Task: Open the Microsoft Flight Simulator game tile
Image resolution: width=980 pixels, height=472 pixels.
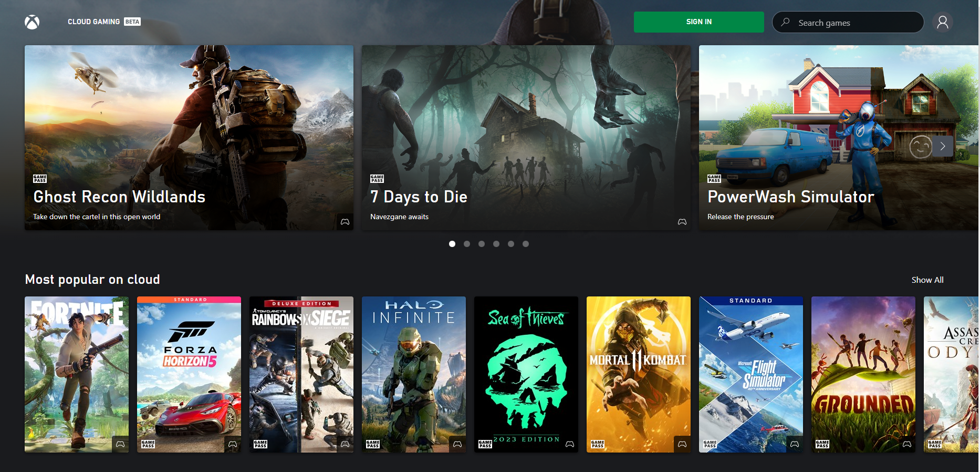Action: tap(751, 374)
